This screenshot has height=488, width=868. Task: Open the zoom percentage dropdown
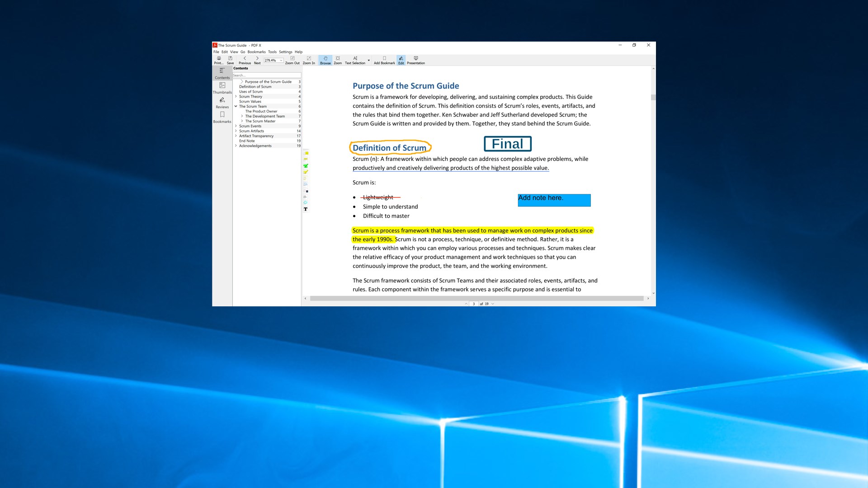(281, 61)
